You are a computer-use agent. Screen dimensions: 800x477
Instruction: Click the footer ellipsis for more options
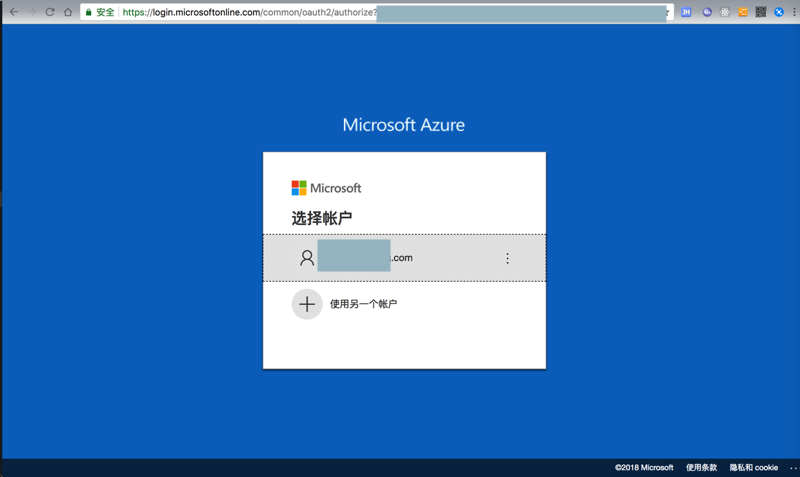point(793,468)
